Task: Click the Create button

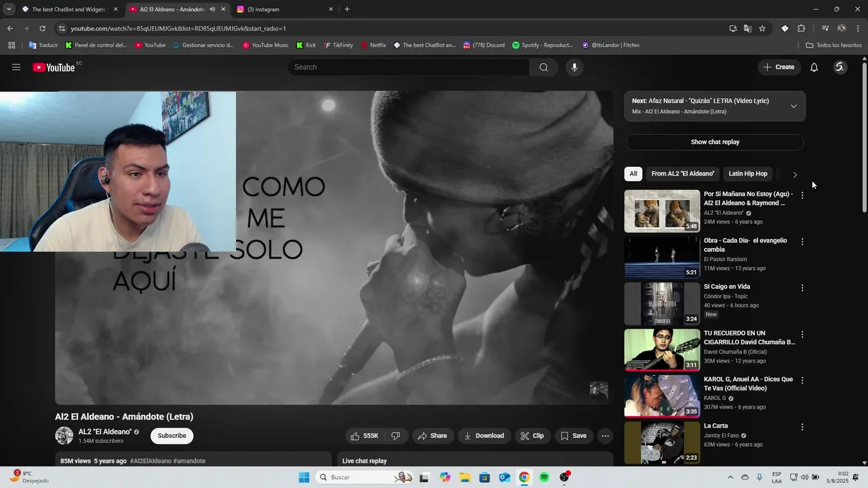Action: (778, 67)
